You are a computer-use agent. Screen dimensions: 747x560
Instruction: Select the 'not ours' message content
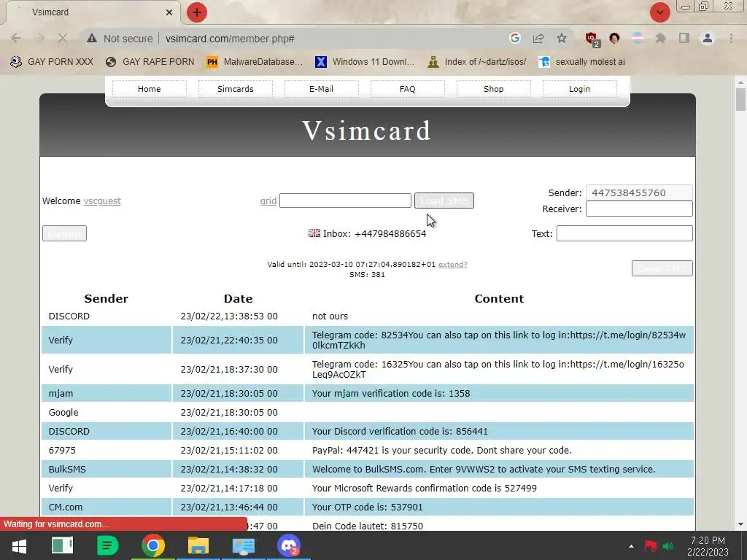click(x=330, y=316)
